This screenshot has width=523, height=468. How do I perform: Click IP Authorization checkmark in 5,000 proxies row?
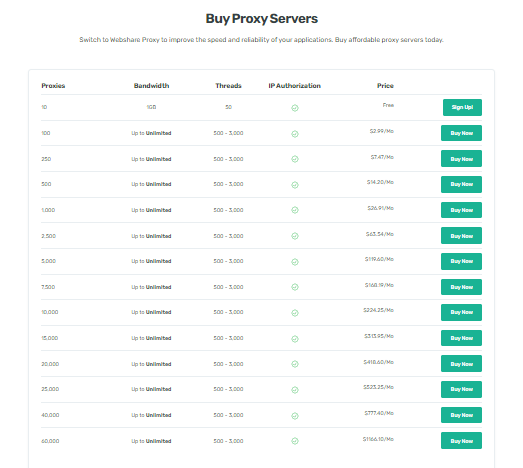pos(295,262)
